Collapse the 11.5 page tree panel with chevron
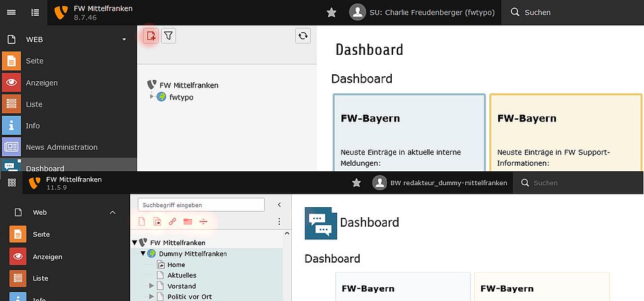The width and height of the screenshot is (644, 301). coord(279,205)
